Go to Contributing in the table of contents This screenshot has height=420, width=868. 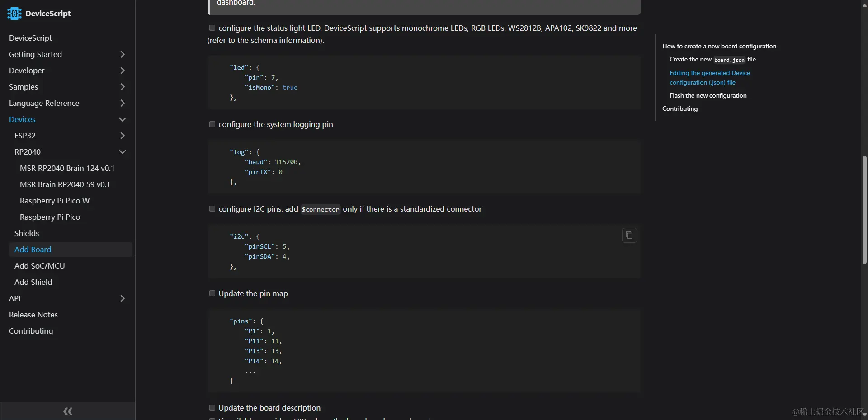pos(680,109)
